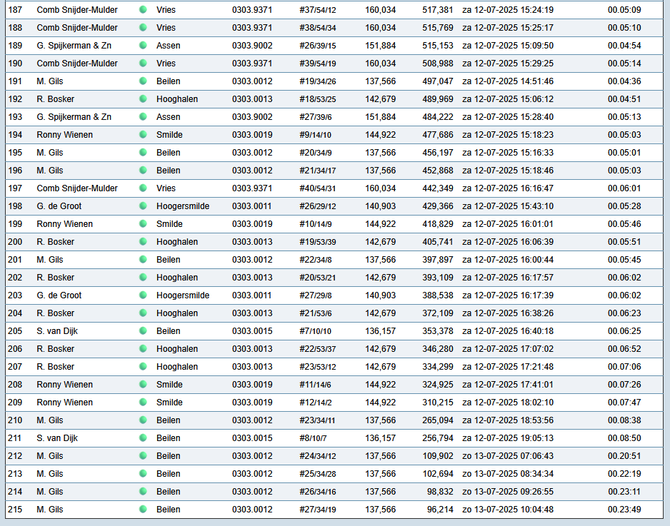This screenshot has height=526, width=670.
Task: Click the green status dot in row 189
Action: [x=143, y=45]
